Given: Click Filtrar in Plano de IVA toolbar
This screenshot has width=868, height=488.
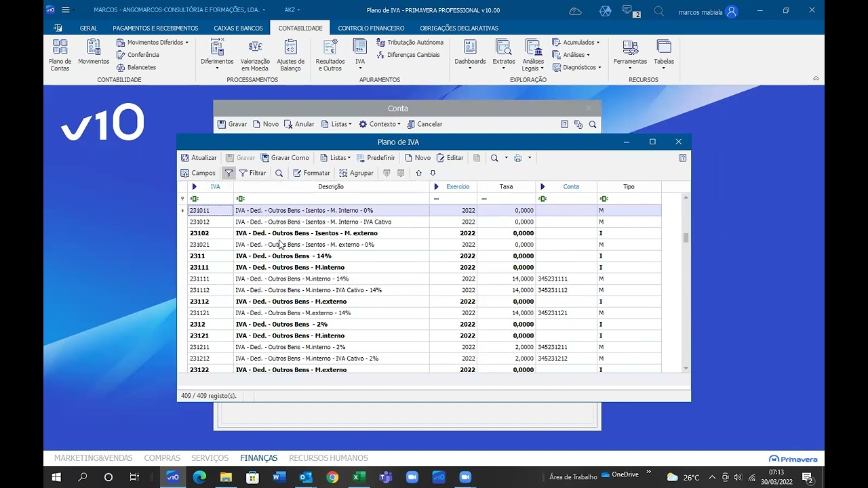Looking at the screenshot, I should click(252, 173).
